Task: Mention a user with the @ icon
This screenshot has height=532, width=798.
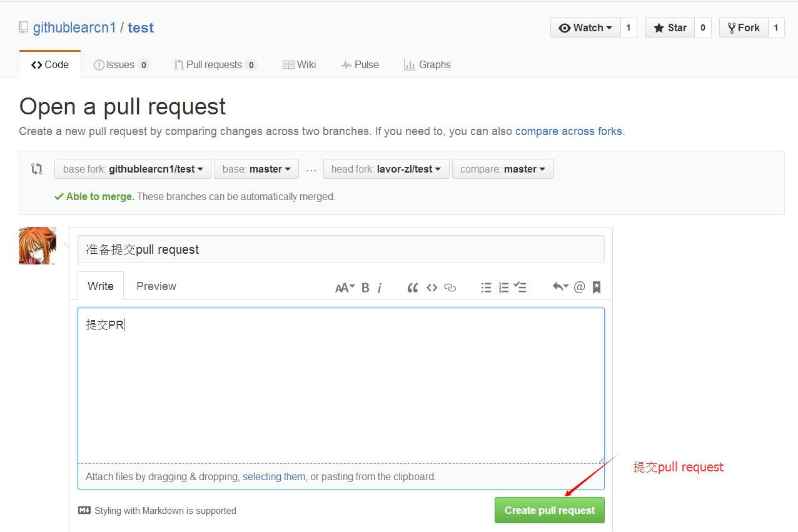Action: pos(578,287)
